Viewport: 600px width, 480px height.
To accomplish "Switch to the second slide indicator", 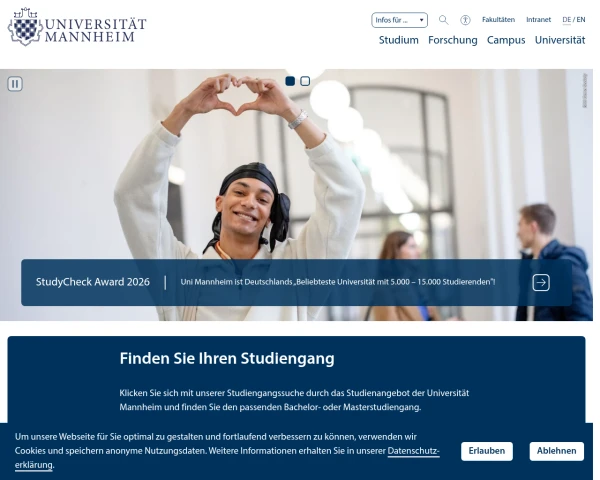I will point(305,81).
